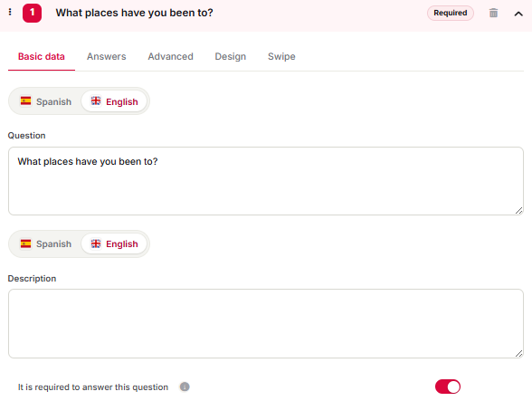
Task: Click the Question textarea resize grip
Action: click(x=518, y=211)
